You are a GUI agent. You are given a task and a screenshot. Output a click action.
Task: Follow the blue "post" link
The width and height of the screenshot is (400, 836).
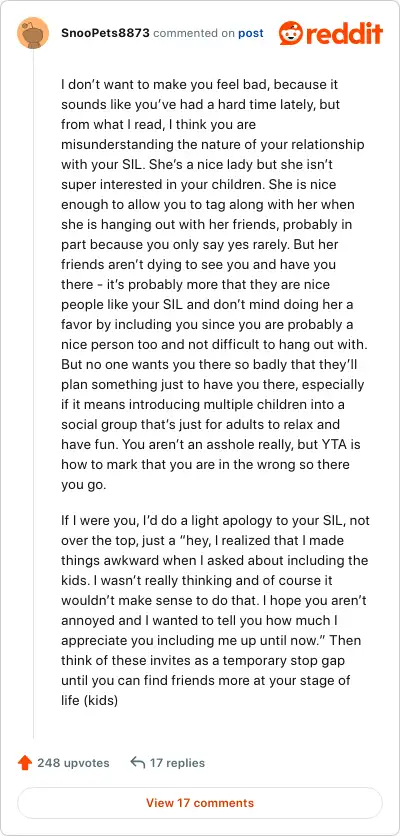(251, 34)
